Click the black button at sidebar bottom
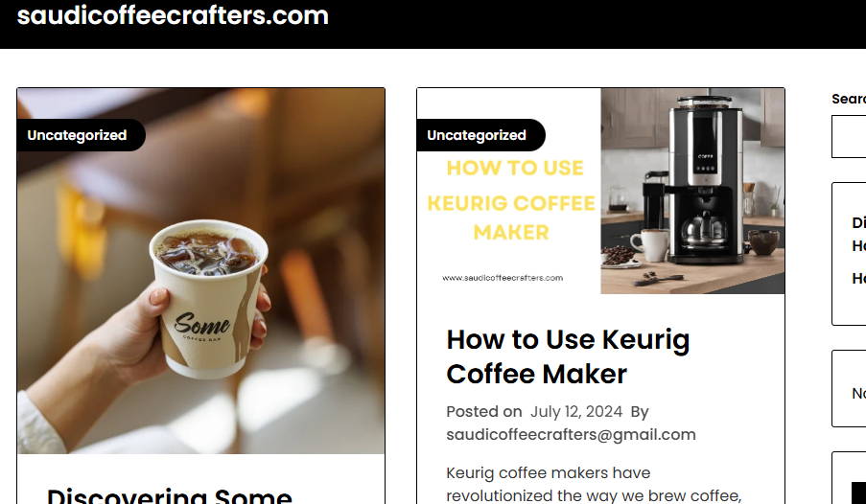 859,493
